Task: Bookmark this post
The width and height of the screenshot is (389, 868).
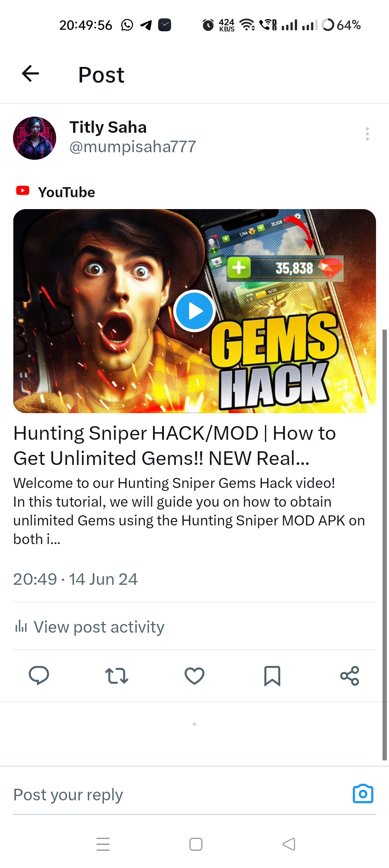Action: click(272, 676)
